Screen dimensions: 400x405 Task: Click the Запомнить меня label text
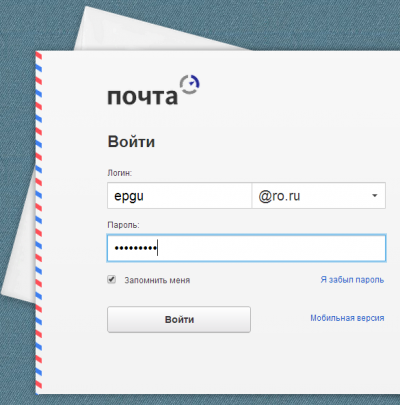click(157, 280)
